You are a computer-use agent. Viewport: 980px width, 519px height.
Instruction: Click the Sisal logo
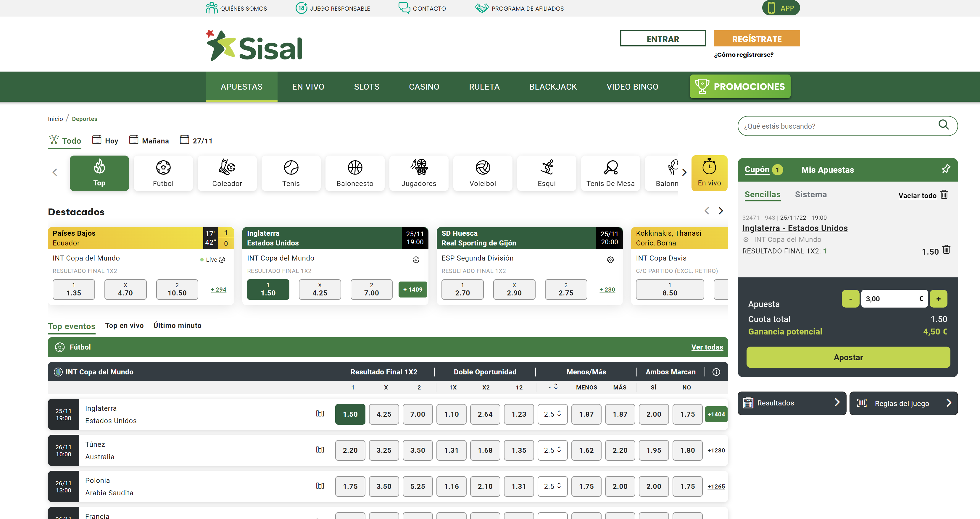pyautogui.click(x=254, y=46)
